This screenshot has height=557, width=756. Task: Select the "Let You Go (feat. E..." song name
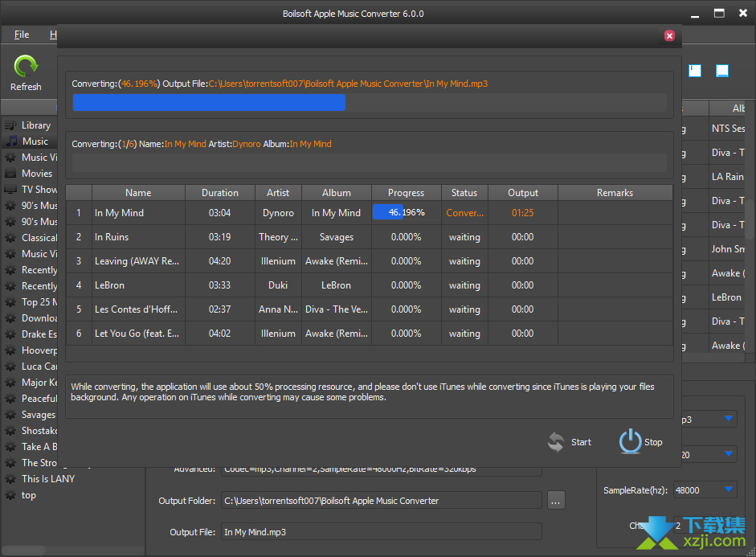[x=137, y=334]
